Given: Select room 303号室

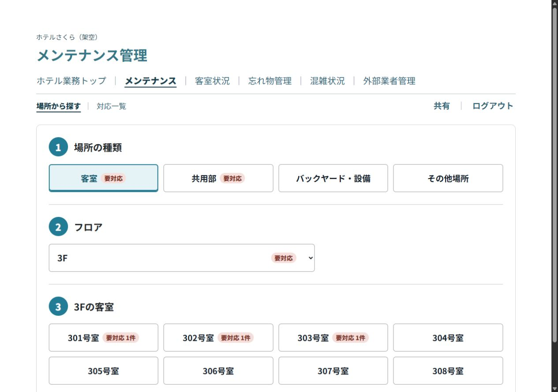Looking at the screenshot, I should 333,338.
